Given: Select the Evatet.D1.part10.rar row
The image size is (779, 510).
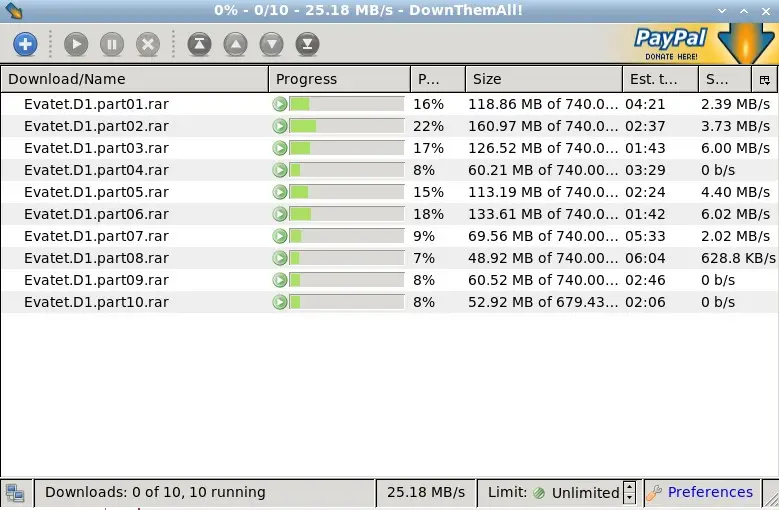Looking at the screenshot, I should (390, 302).
